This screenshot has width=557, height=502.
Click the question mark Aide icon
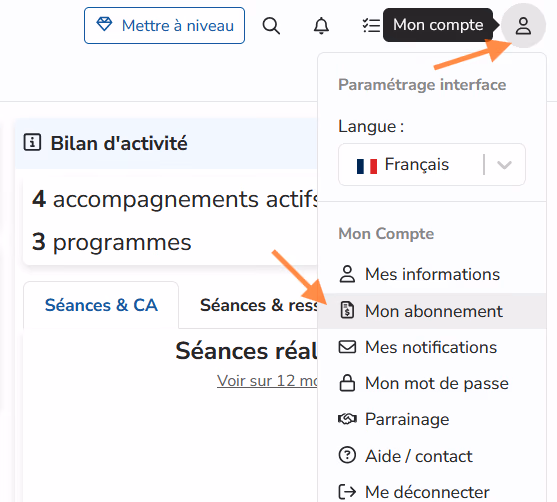pyautogui.click(x=347, y=455)
